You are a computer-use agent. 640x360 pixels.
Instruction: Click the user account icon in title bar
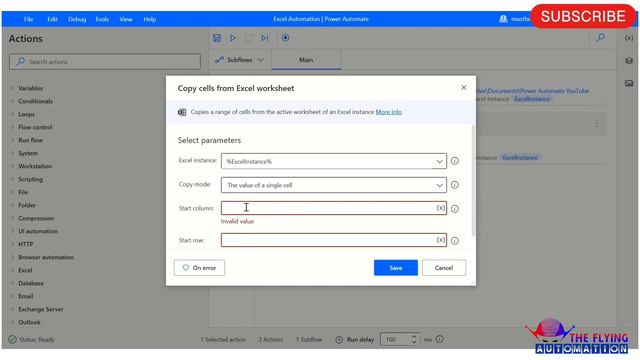(x=503, y=19)
